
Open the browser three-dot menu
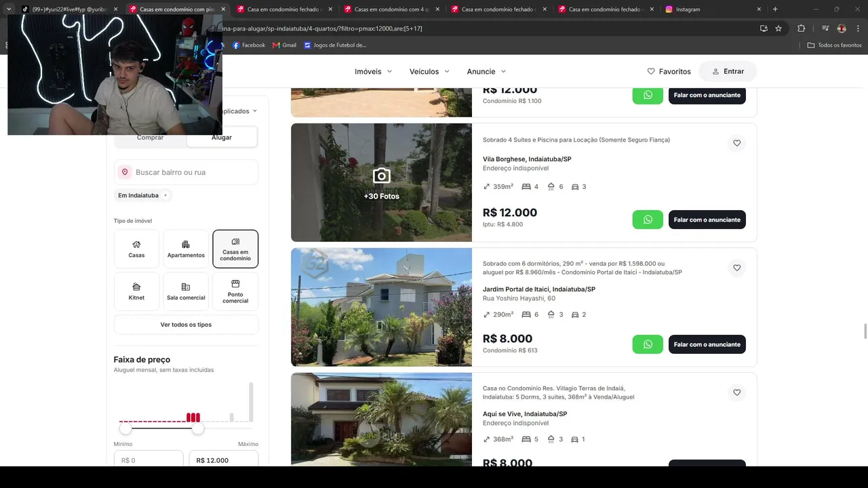857,28
